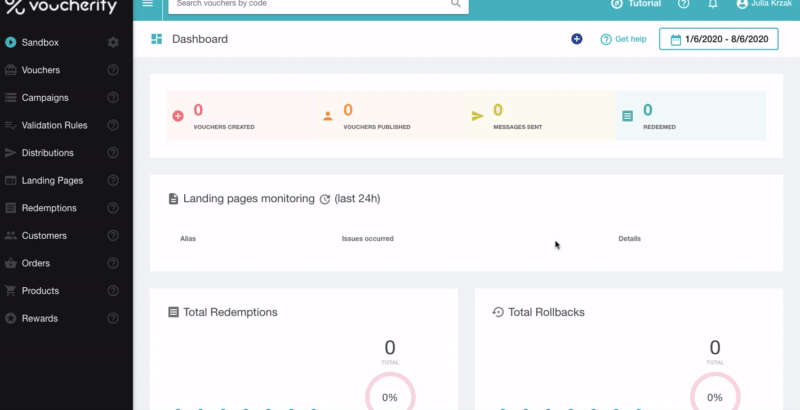Open Validation Rules

[55, 125]
